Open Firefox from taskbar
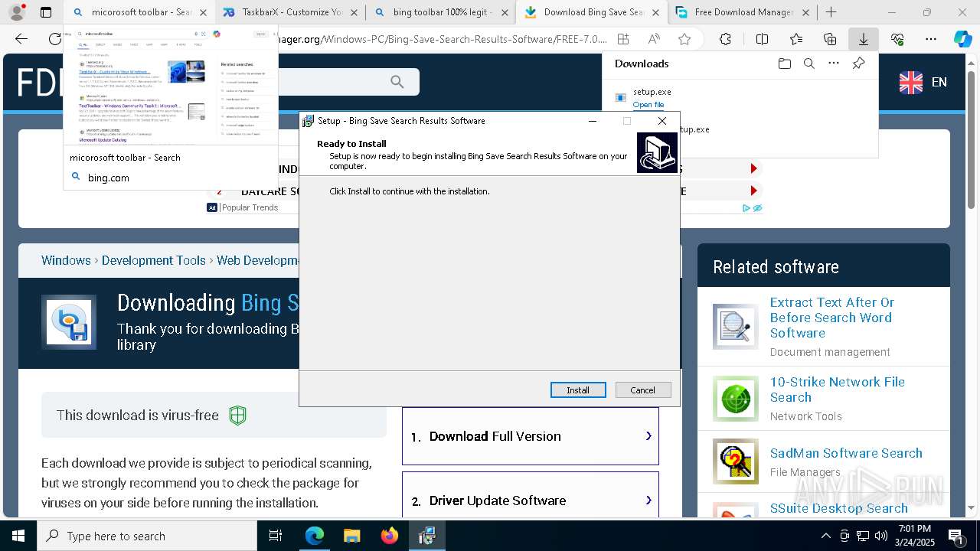 (x=389, y=536)
